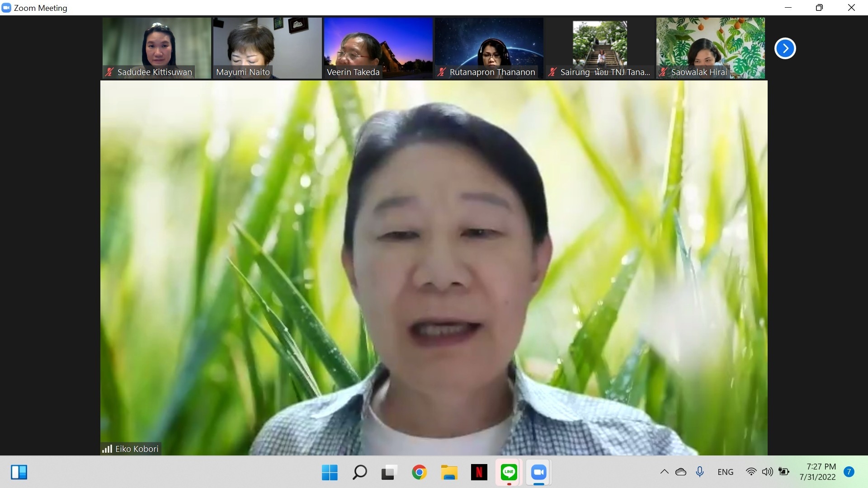
Task: Open ENG language input switcher
Action: 725,472
